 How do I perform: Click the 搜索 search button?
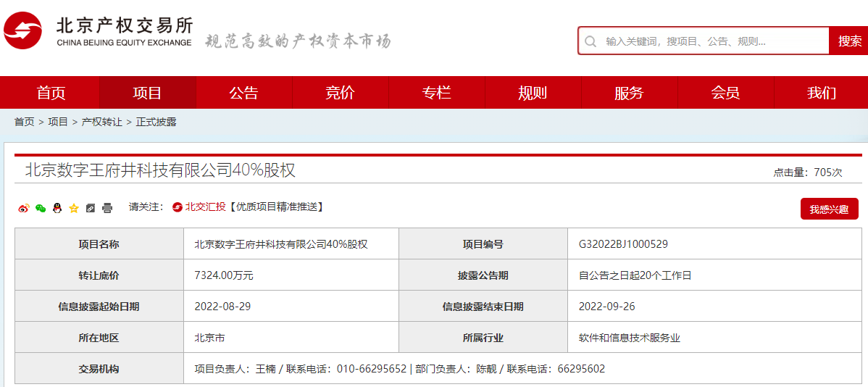(849, 41)
